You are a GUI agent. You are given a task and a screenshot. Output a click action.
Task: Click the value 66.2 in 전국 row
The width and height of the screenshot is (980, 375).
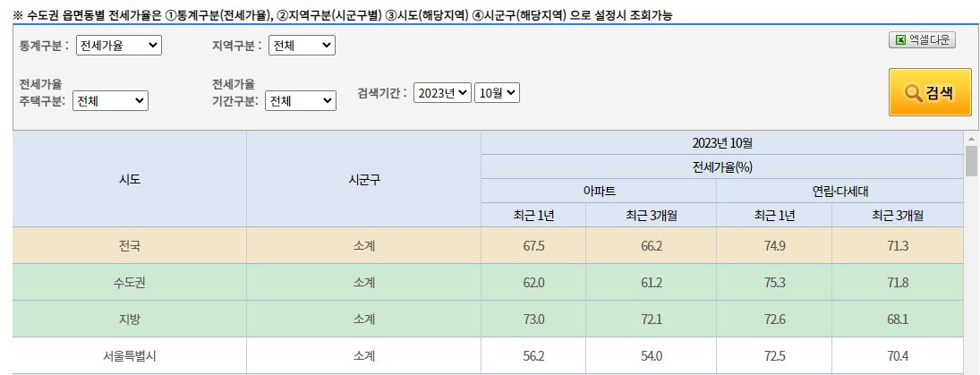point(652,245)
